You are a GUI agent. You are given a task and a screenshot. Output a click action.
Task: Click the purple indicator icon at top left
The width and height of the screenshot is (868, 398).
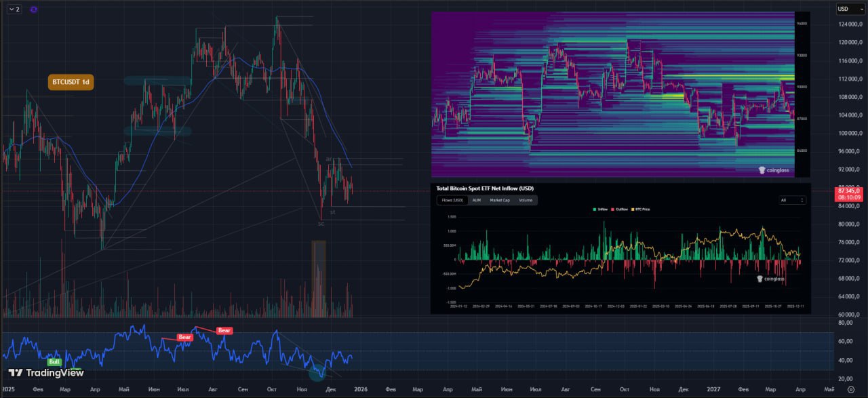(34, 9)
